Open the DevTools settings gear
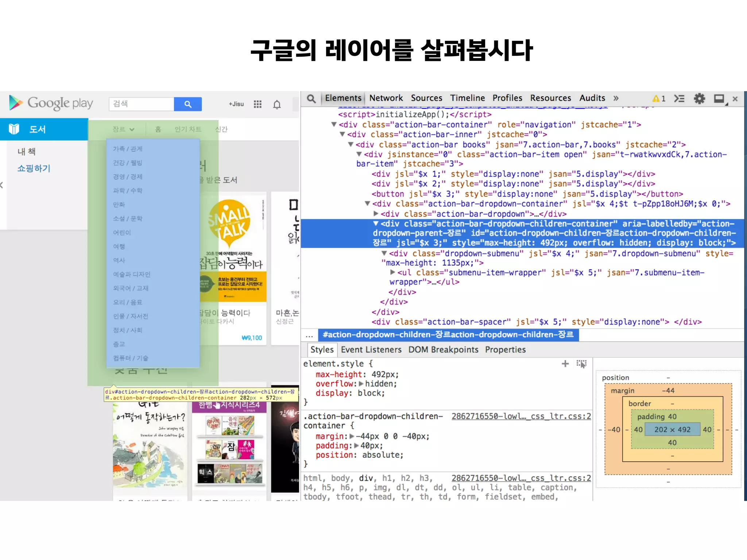Viewport: 747px width, 560px height. pos(699,98)
